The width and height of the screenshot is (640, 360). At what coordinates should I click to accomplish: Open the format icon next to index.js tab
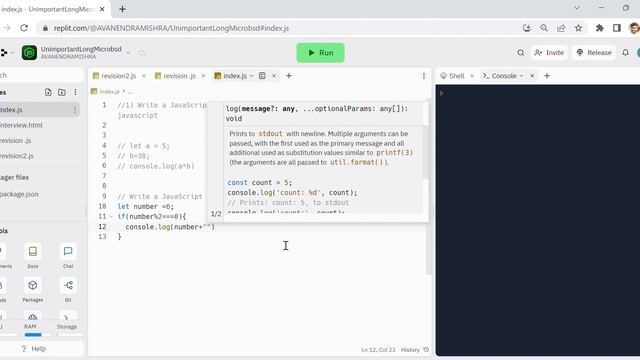click(x=262, y=76)
